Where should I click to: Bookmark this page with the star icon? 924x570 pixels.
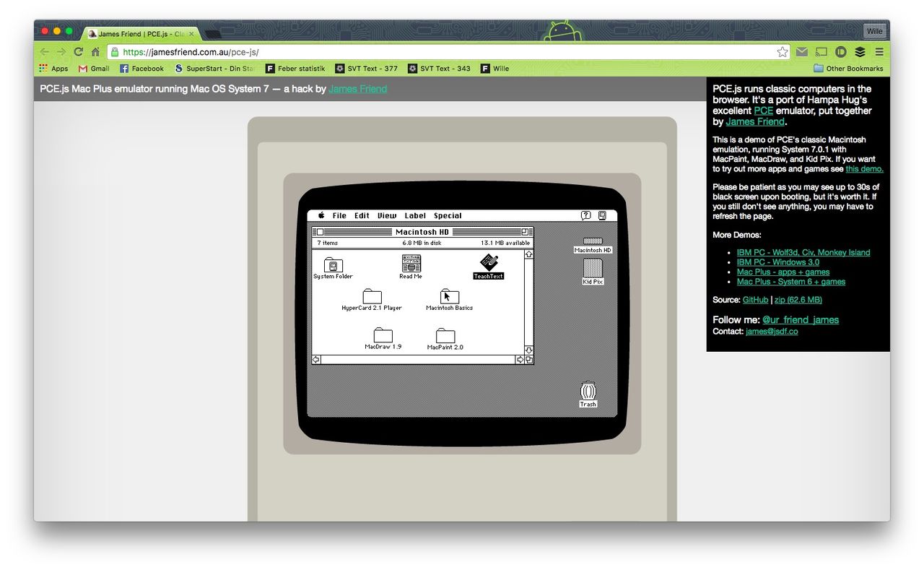[783, 52]
